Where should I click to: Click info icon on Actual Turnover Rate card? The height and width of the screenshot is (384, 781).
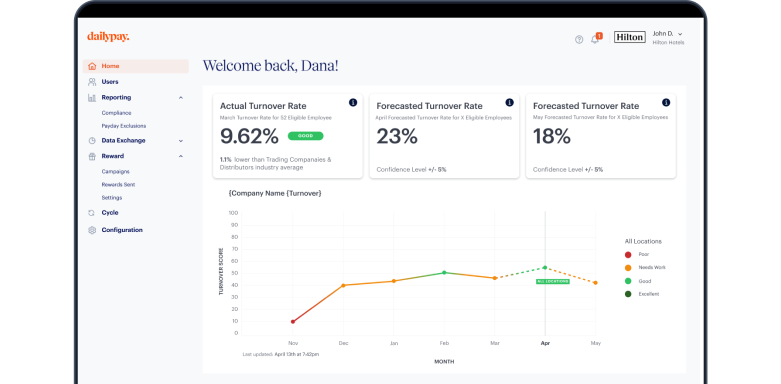[x=353, y=103]
